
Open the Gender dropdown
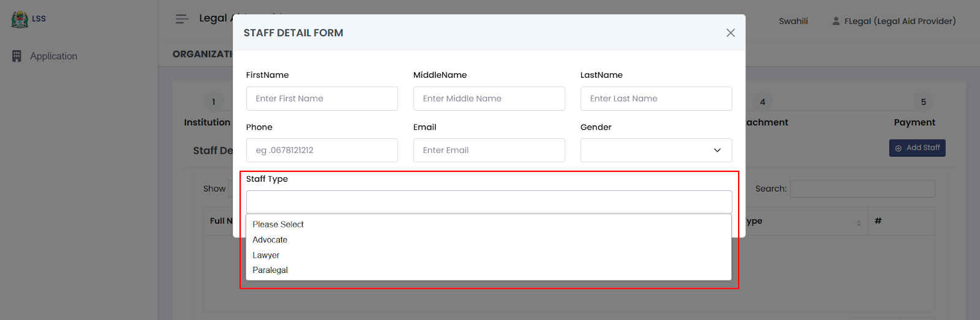point(655,151)
